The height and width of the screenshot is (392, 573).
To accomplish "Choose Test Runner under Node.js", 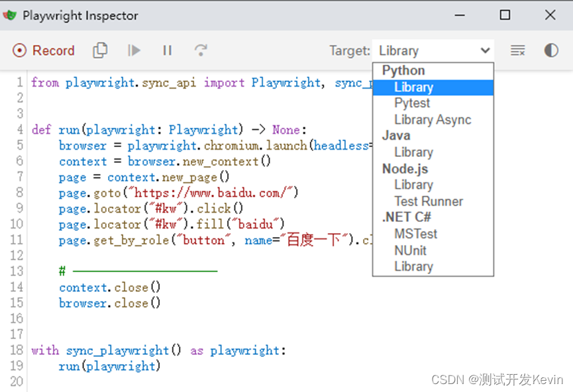I will (429, 201).
